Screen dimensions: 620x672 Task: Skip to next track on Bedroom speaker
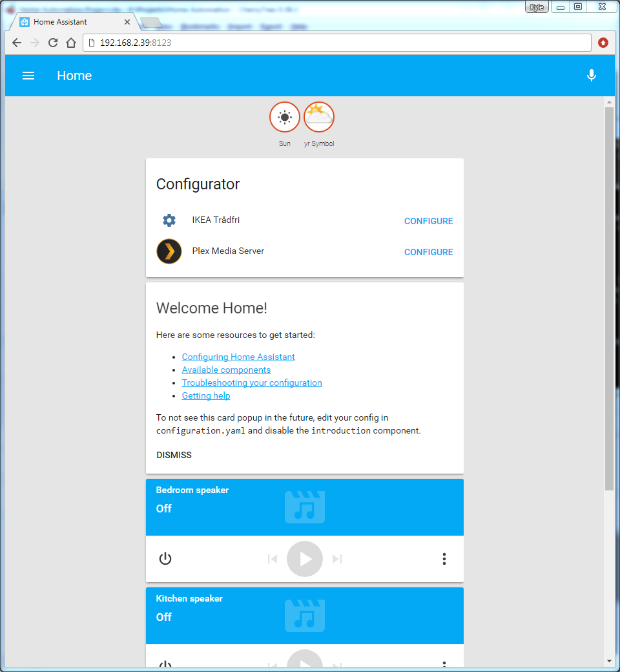click(x=337, y=559)
